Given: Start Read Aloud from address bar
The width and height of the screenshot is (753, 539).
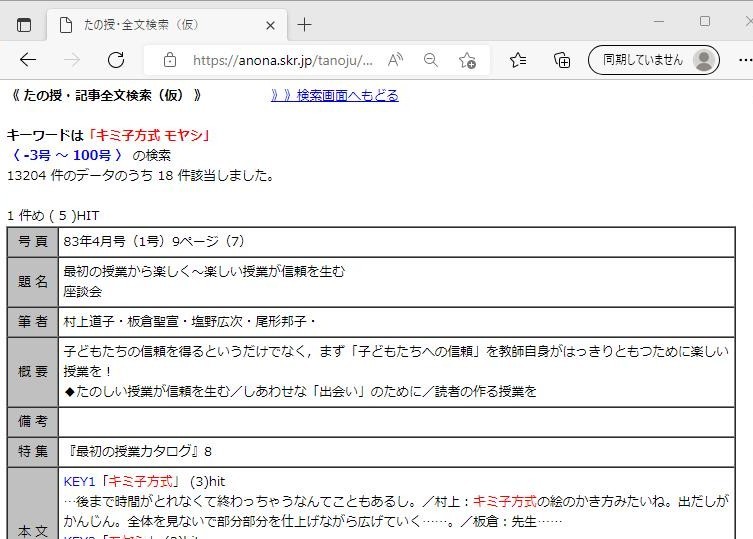Looking at the screenshot, I should (396, 60).
